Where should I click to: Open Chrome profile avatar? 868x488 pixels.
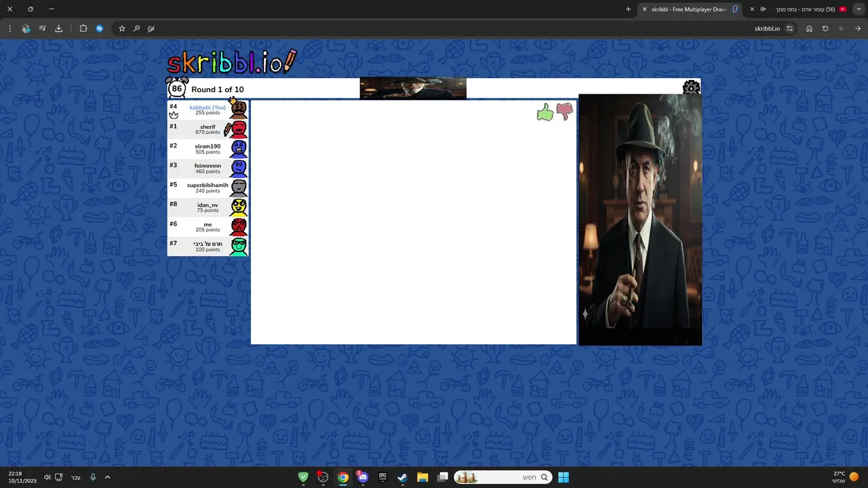[x=26, y=28]
